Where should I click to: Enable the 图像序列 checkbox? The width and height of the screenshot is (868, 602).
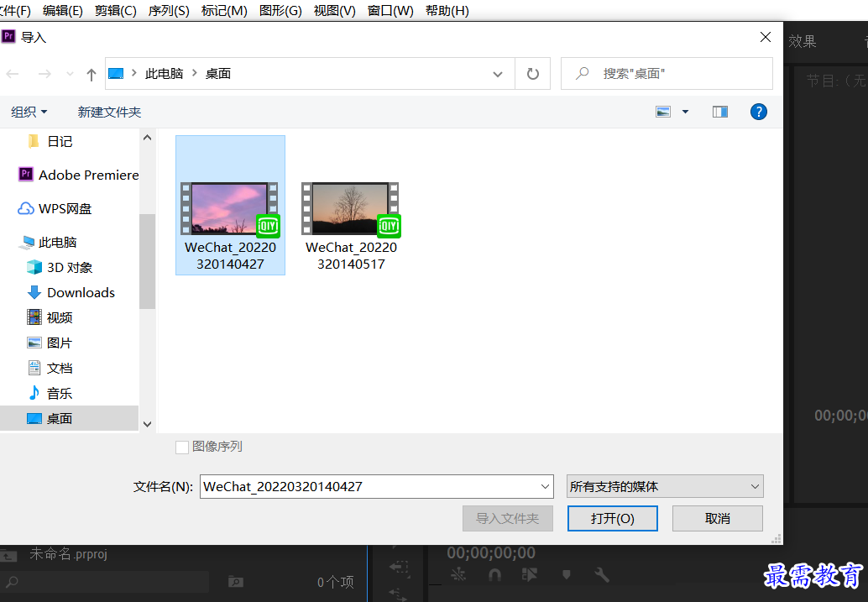182,447
